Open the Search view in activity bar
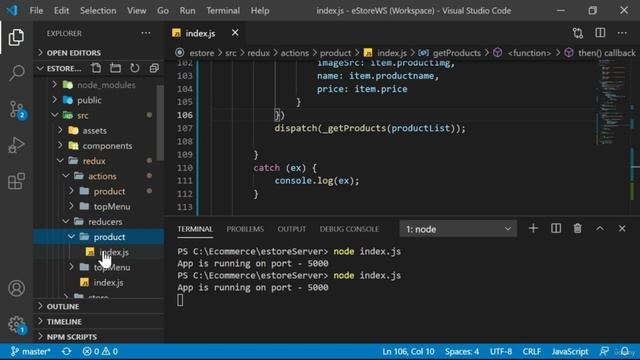Screen dimensions: 640x360 click(16, 73)
